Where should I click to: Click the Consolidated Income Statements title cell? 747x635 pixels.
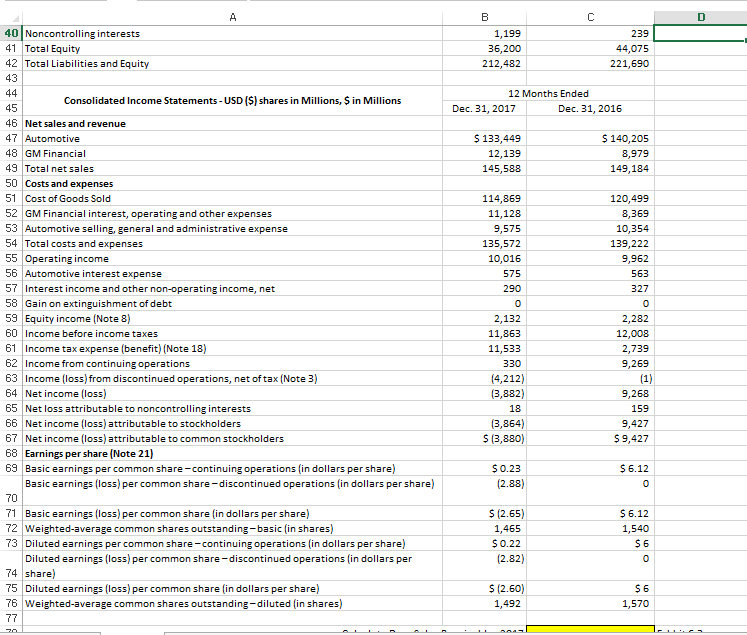pos(232,101)
